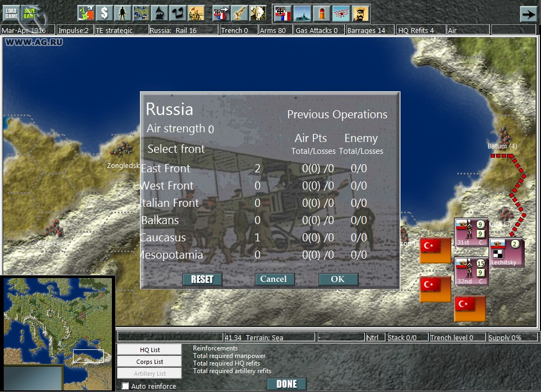Viewport: 541px width, 392px height.
Task: Click the Air status field
Action: pos(468,30)
